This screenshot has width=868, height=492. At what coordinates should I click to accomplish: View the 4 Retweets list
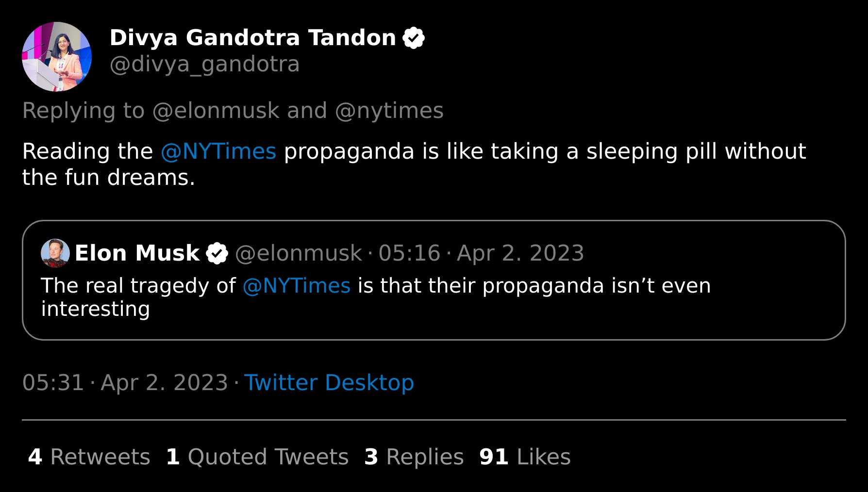point(89,457)
